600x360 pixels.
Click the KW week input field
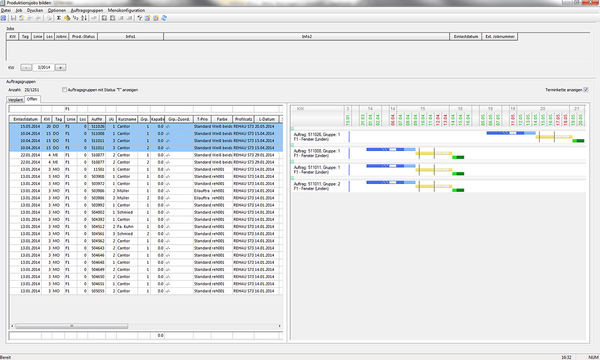(43, 67)
